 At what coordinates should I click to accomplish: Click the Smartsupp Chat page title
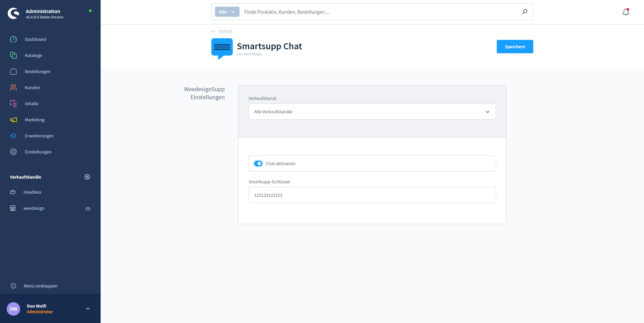pos(269,46)
